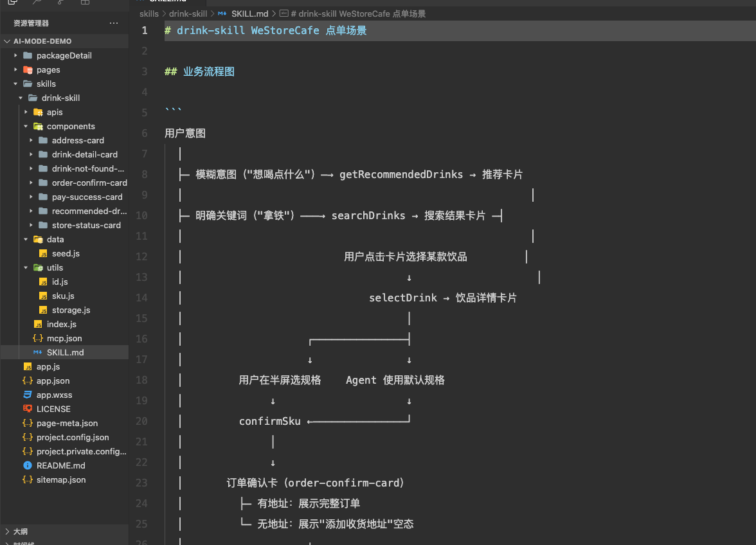This screenshot has height=545, width=756.
Task: Click the 'getRecommendedDrinks' text in editor
Action: [401, 174]
